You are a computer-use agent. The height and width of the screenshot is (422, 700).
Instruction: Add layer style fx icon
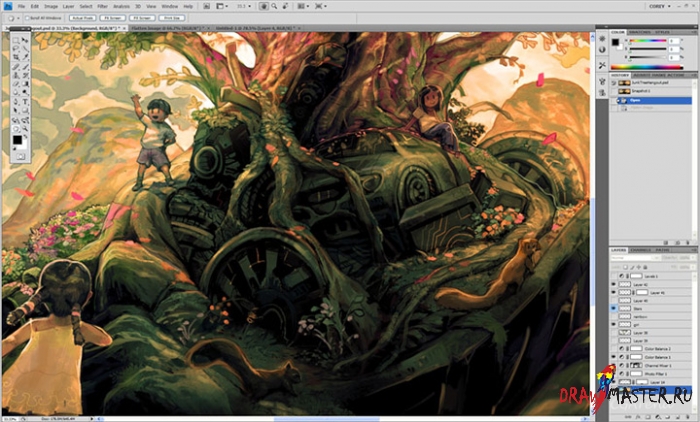638,416
